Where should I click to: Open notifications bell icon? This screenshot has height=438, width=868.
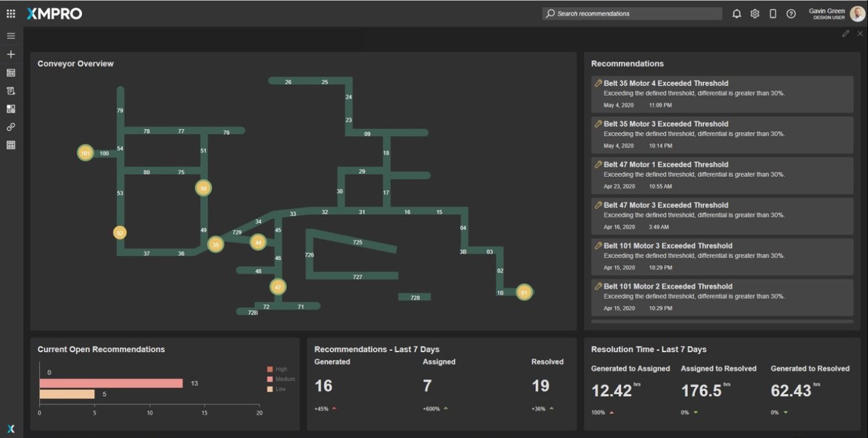736,14
